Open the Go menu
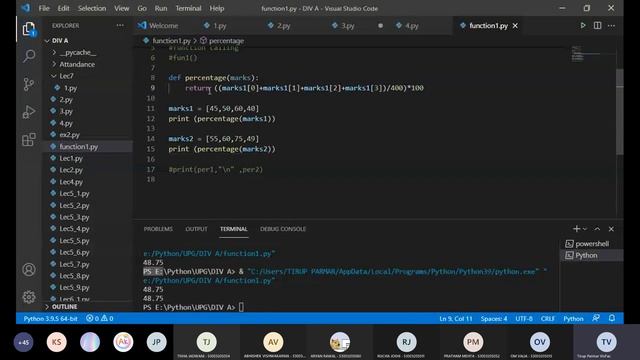 pos(142,8)
